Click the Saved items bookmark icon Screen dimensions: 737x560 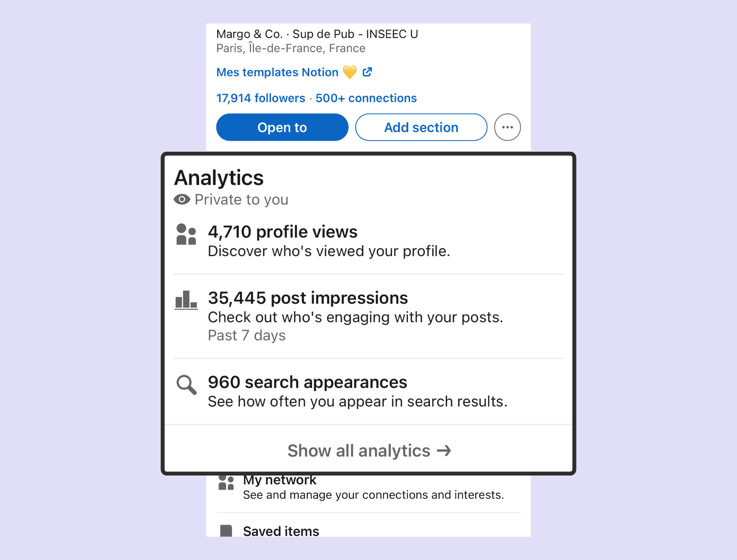[226, 530]
